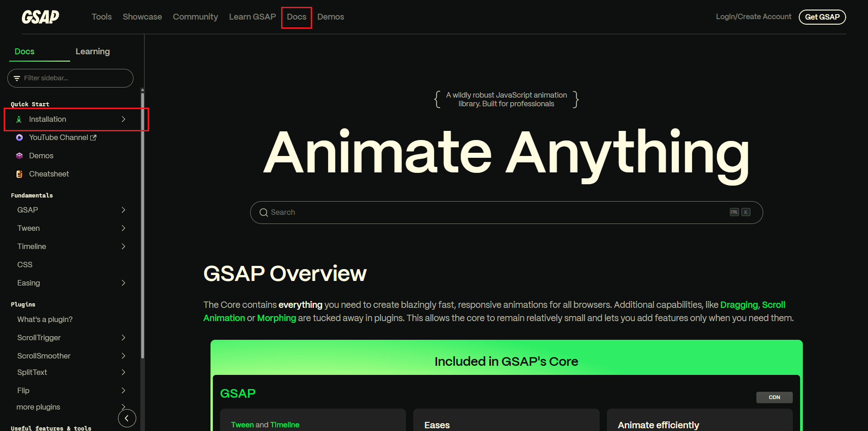Open Showcase in the top navigation
This screenshot has height=431, width=868.
click(142, 17)
